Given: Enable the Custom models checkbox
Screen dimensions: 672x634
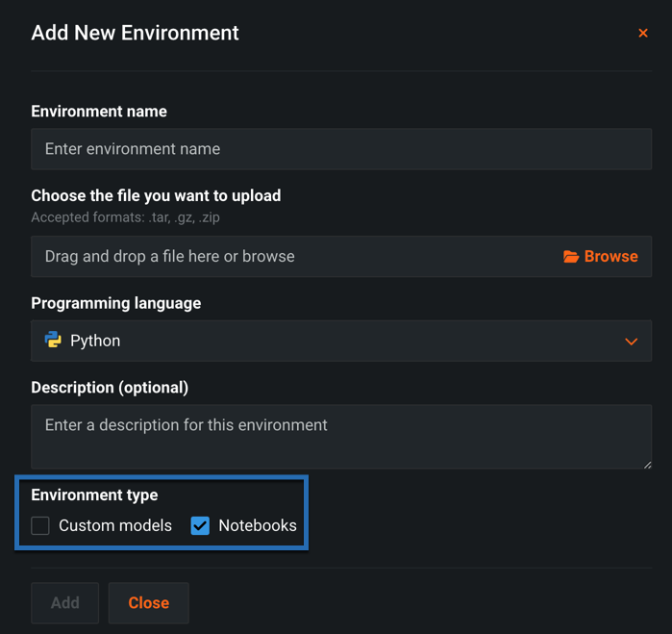Looking at the screenshot, I should tap(40, 525).
